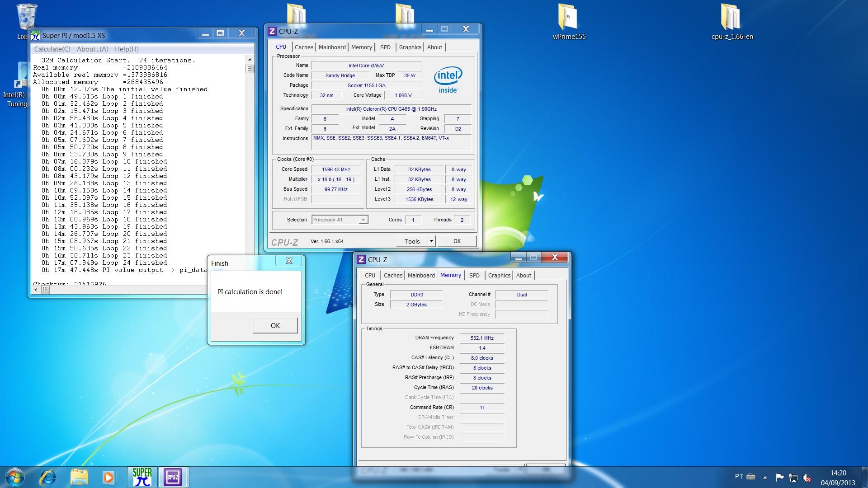Click the Core Speed value 1596.43 MHz
Screen dimensions: 868x488
pyautogui.click(x=336, y=169)
